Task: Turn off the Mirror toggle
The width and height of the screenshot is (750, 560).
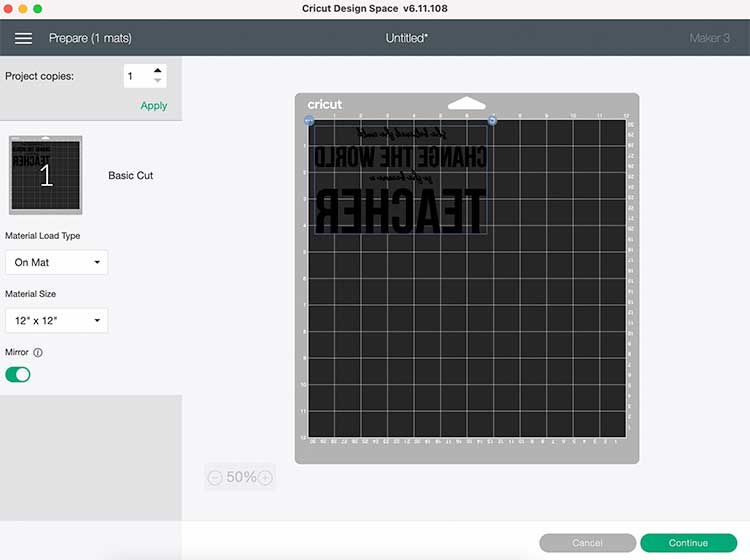Action: 18,374
